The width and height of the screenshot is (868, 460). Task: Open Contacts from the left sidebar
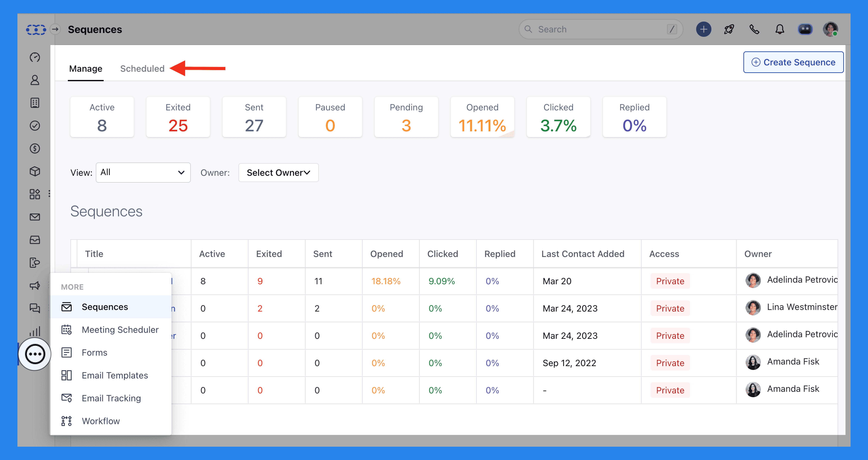coord(35,80)
